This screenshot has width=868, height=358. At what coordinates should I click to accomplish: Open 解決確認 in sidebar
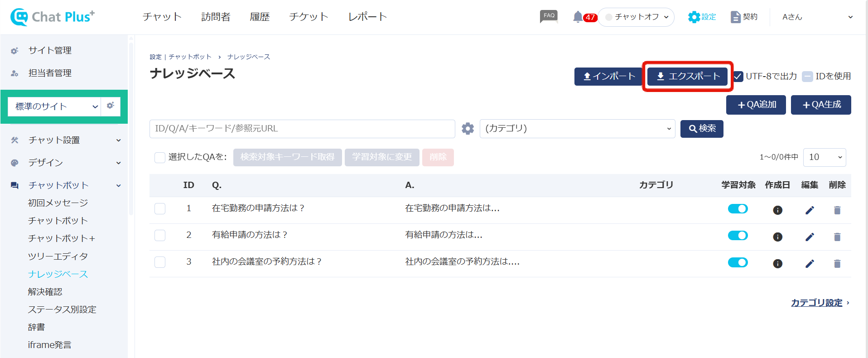[45, 292]
